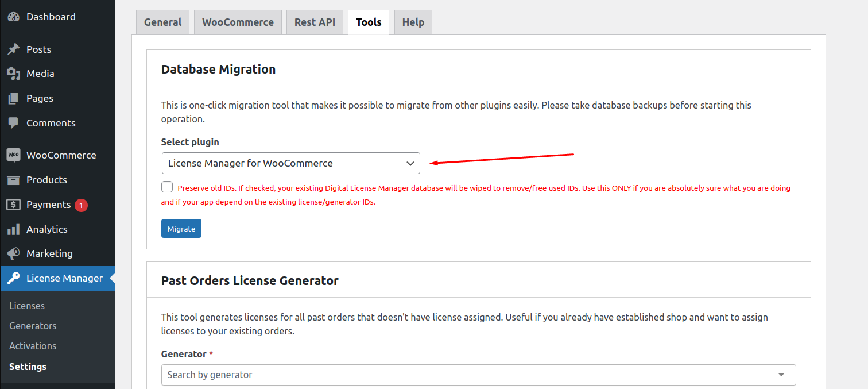
Task: Open the Comments section
Action: (13, 122)
